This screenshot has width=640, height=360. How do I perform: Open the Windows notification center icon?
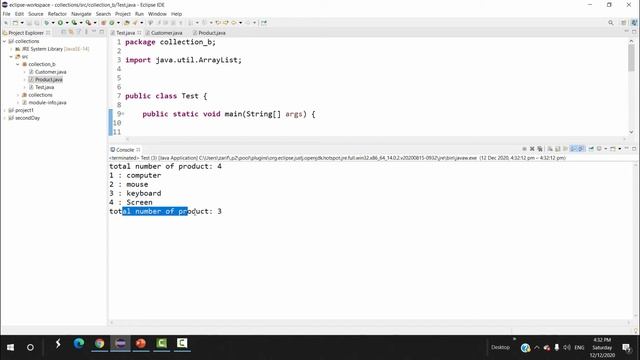point(626,348)
